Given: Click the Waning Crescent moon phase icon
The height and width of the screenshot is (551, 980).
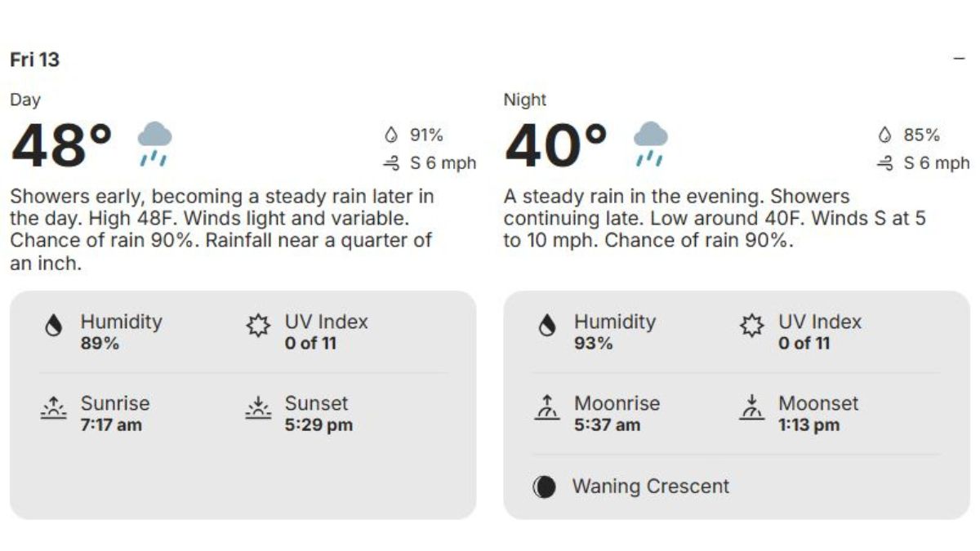Looking at the screenshot, I should click(x=544, y=487).
